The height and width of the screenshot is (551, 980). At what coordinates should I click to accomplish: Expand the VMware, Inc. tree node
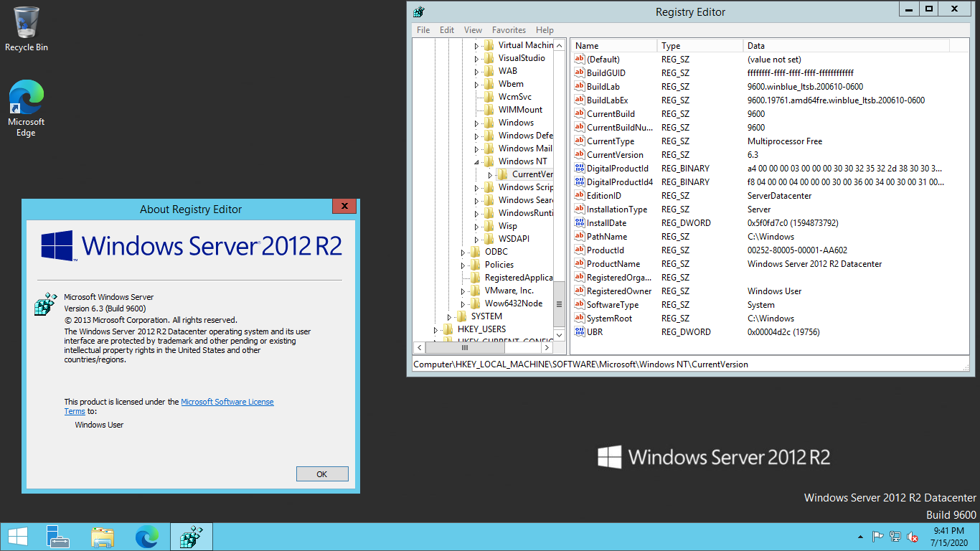[463, 291]
